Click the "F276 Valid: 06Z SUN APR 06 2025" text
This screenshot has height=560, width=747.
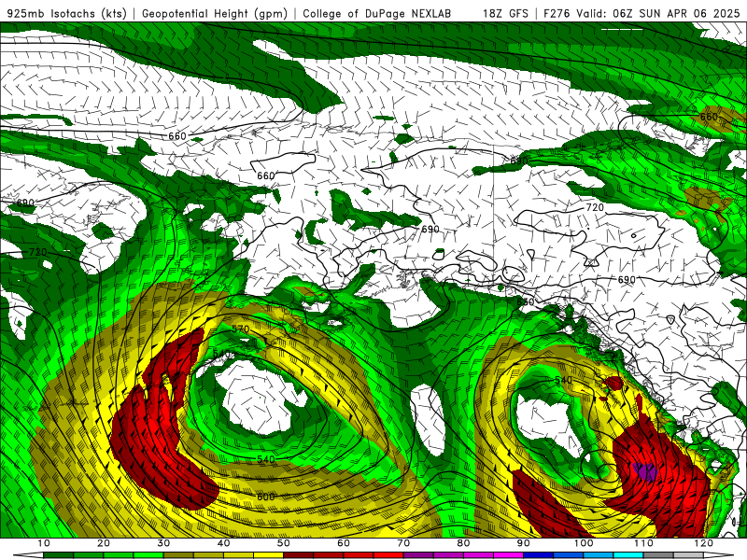click(642, 14)
